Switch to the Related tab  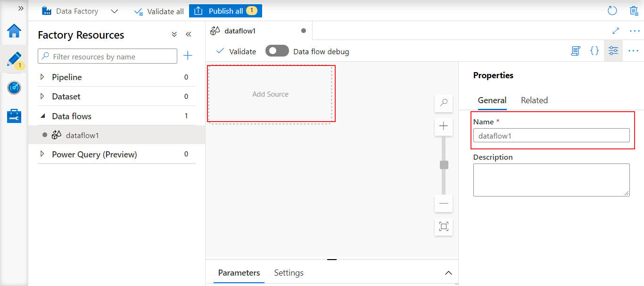pyautogui.click(x=534, y=100)
